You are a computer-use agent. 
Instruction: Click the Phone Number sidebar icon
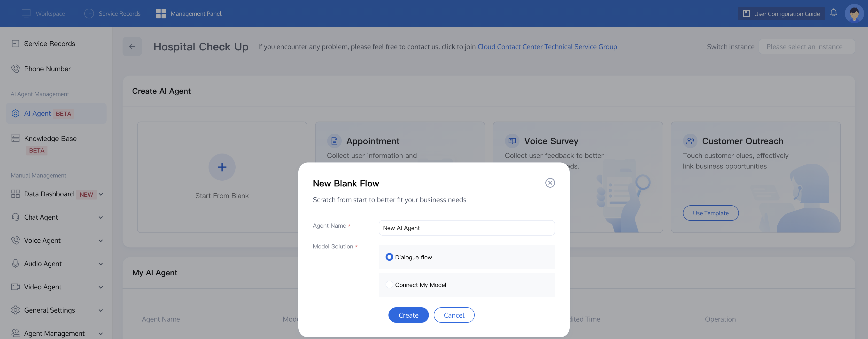[x=15, y=69]
